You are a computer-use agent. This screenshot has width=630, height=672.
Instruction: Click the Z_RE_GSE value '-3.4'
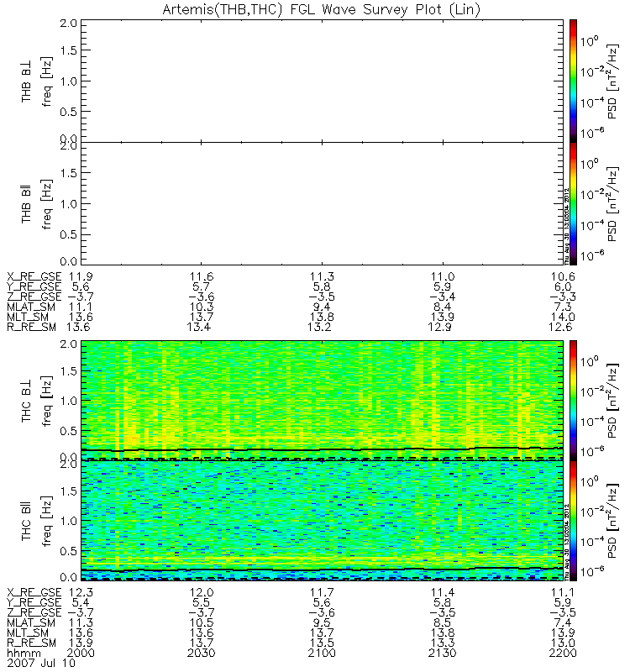coord(443,297)
